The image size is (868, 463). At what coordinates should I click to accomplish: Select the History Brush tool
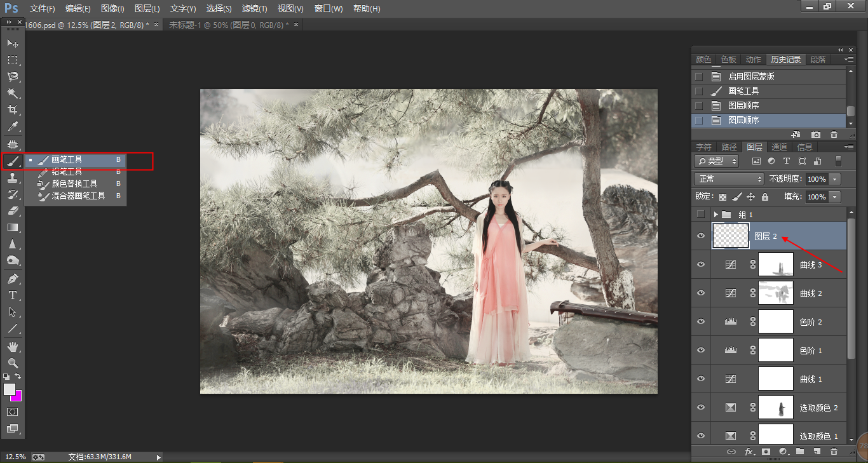[x=12, y=194]
